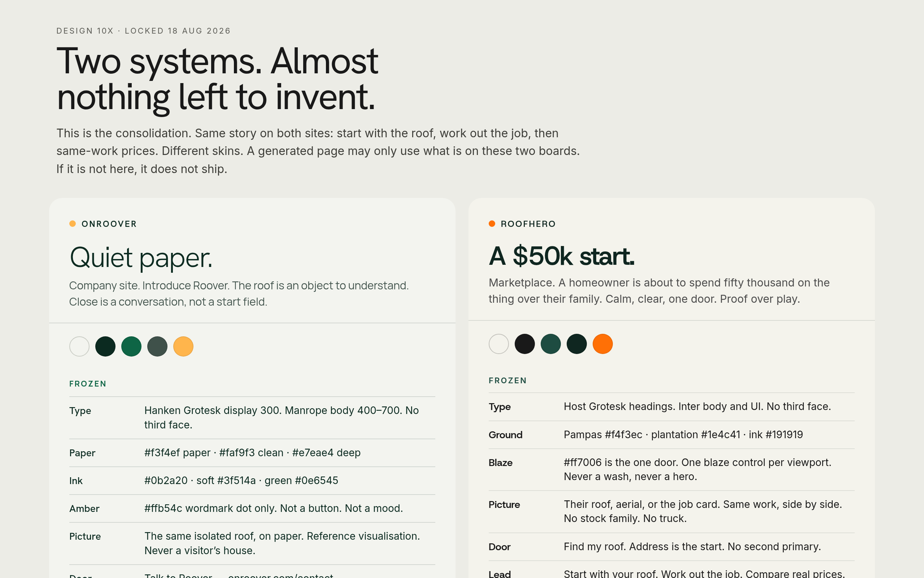The height and width of the screenshot is (578, 924).
Task: Click the white paper swatch under Onroover
Action: pos(79,346)
